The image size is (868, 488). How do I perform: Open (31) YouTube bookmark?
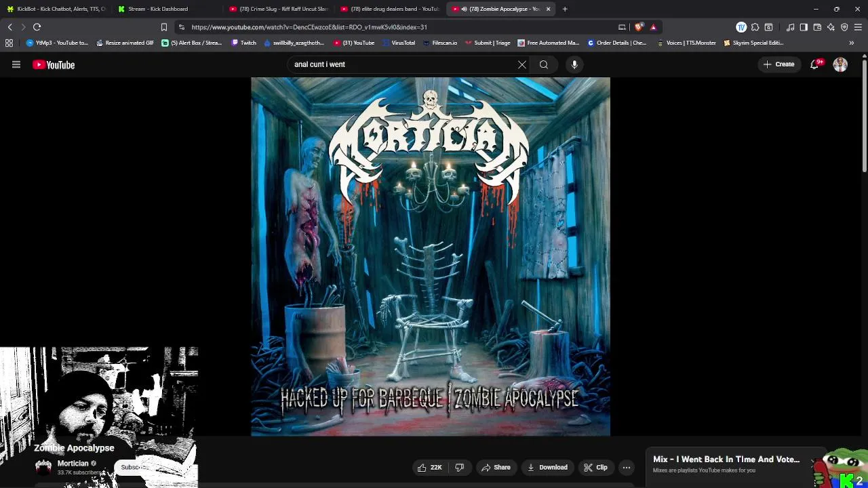pos(353,43)
